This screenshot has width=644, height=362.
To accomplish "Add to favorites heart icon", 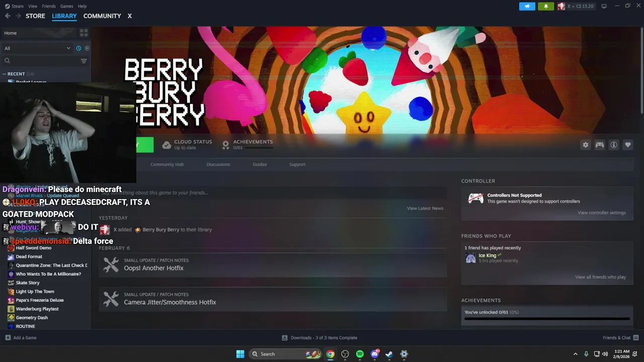I will [x=628, y=145].
